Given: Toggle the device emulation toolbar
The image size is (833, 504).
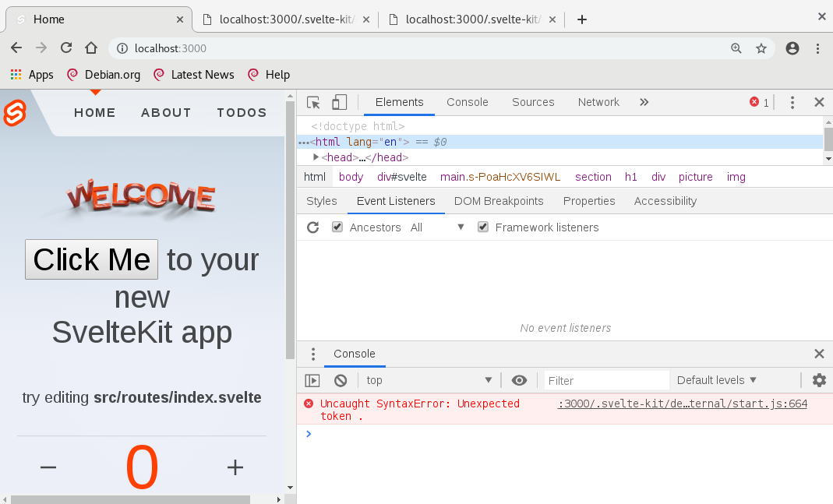Looking at the screenshot, I should [x=338, y=102].
